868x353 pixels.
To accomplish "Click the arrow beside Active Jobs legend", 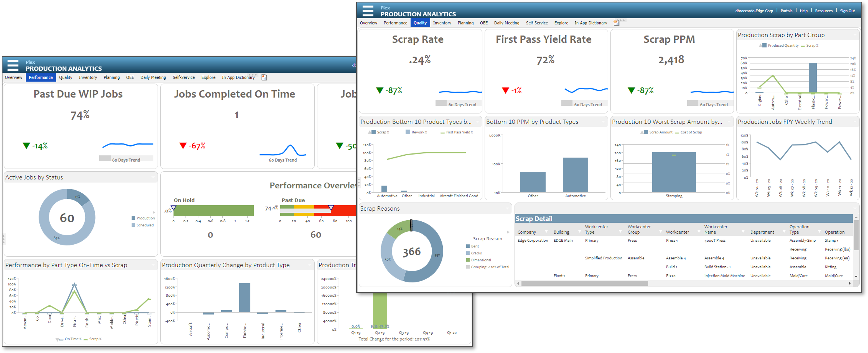I will pyautogui.click(x=154, y=212).
